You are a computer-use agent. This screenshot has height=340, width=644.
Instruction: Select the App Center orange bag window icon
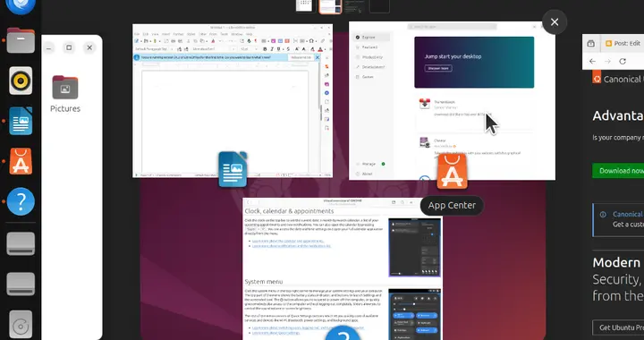(x=452, y=172)
